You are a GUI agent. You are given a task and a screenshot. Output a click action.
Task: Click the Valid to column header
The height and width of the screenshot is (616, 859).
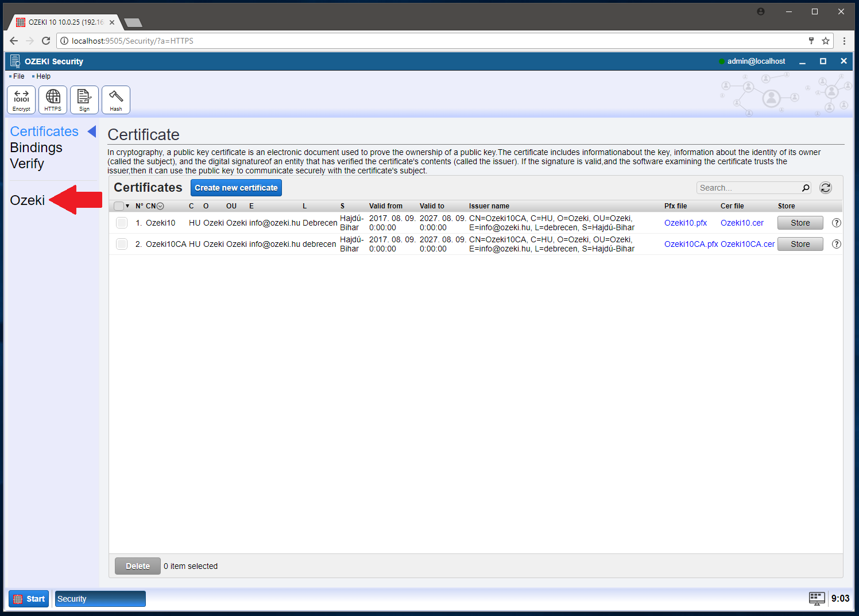pyautogui.click(x=432, y=206)
